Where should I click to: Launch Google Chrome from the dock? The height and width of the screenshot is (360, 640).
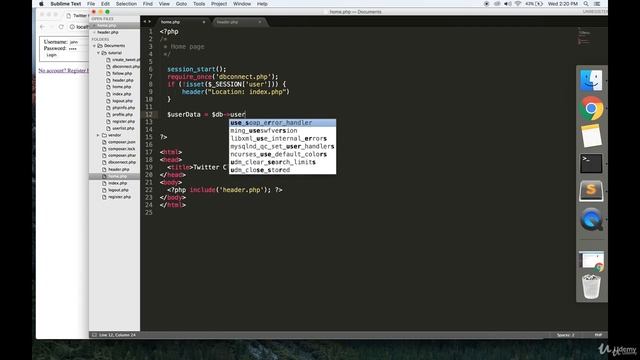click(x=591, y=108)
